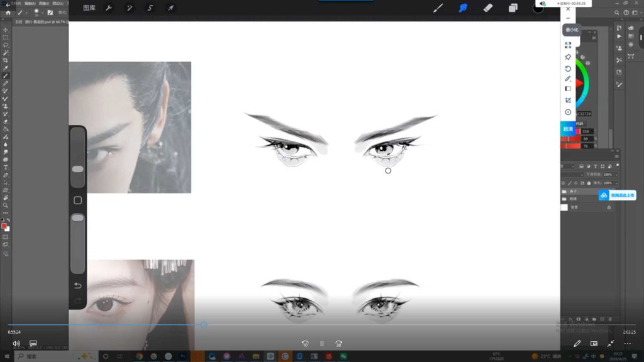This screenshot has width=644, height=362.
Task: Open the 图库 gallery in Procreate
Action: [x=89, y=8]
